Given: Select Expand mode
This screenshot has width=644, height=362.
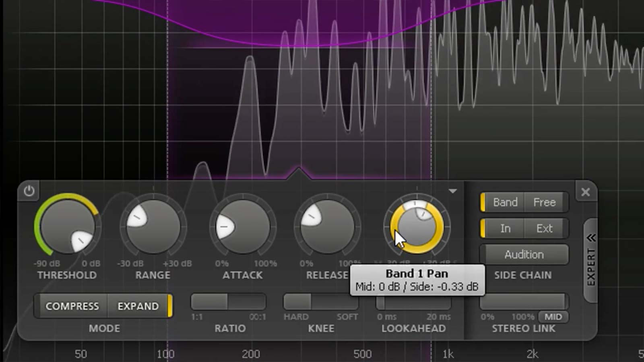Looking at the screenshot, I should (138, 306).
